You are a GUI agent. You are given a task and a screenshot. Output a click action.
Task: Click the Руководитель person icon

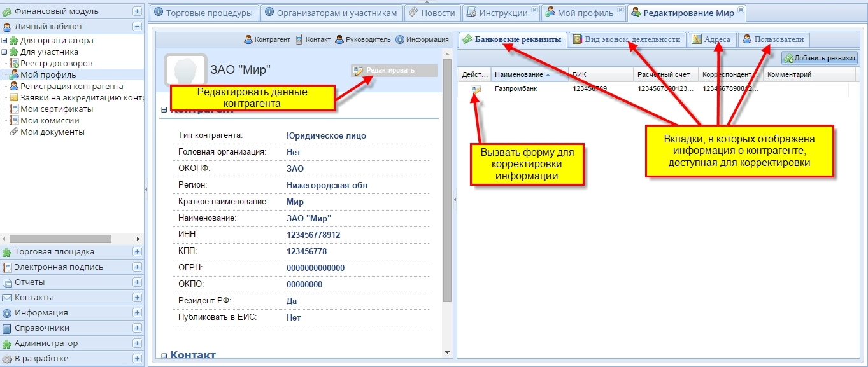click(339, 39)
